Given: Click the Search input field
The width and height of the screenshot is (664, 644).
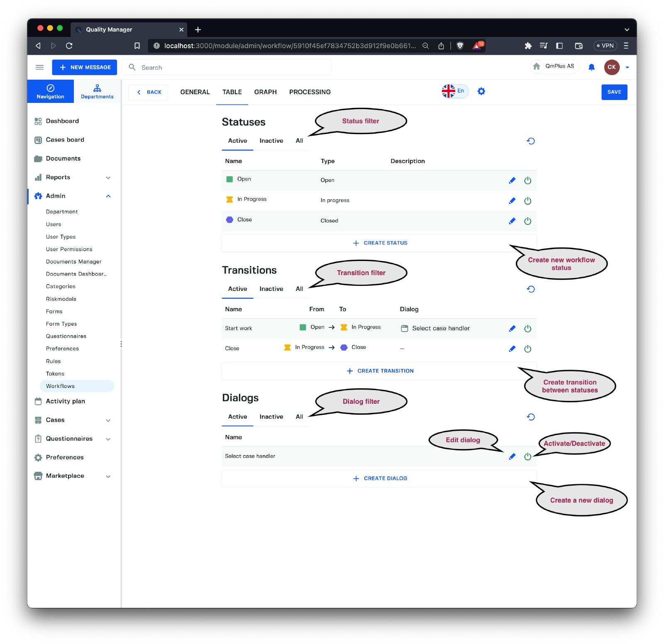Looking at the screenshot, I should tap(232, 68).
